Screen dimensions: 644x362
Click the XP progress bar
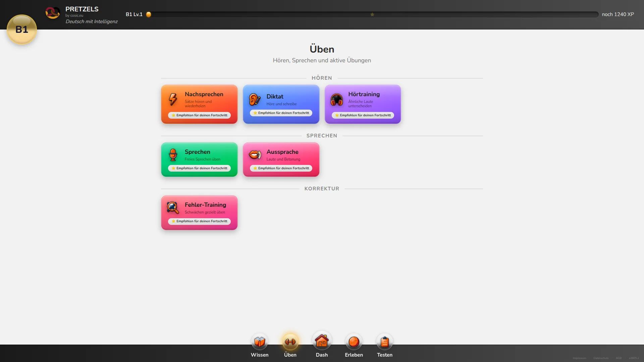pos(372,14)
